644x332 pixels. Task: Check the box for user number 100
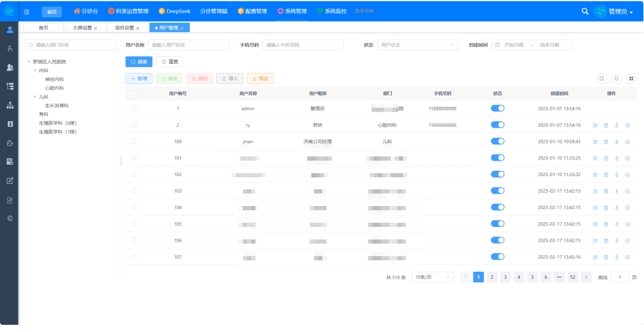134,142
